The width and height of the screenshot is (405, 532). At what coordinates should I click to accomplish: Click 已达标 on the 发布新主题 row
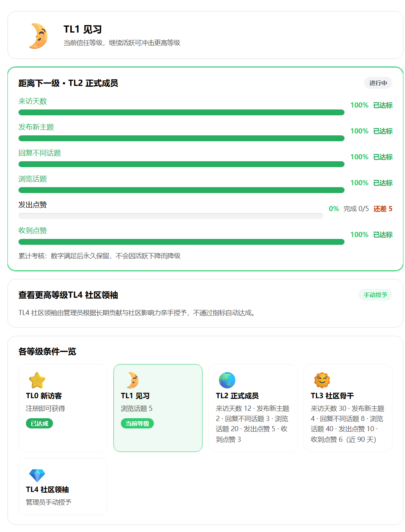point(383,131)
